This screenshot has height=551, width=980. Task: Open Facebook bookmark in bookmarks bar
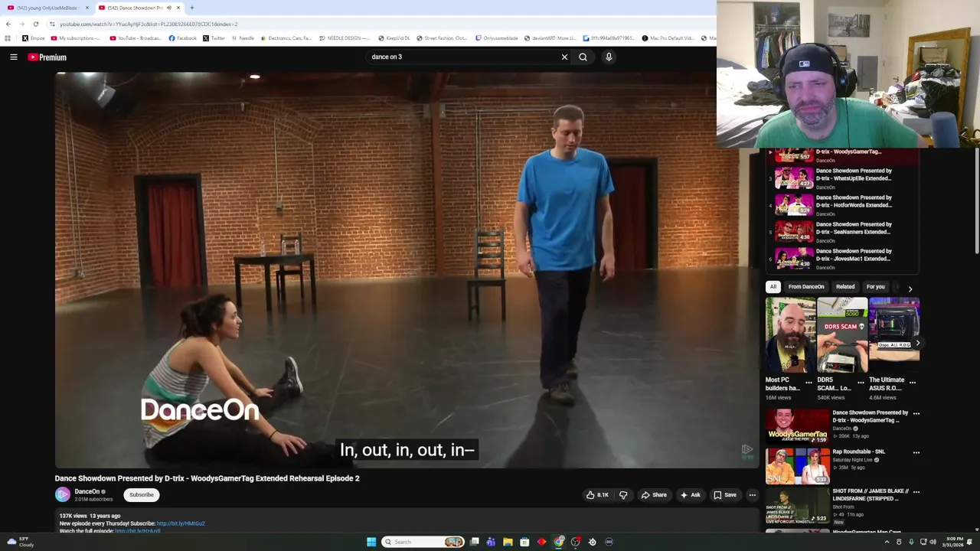[183, 38]
